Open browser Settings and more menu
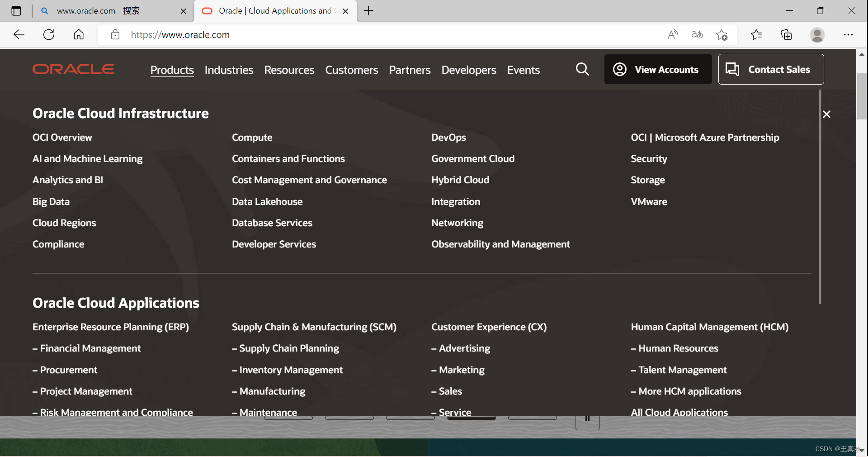The image size is (868, 457). 848,35
